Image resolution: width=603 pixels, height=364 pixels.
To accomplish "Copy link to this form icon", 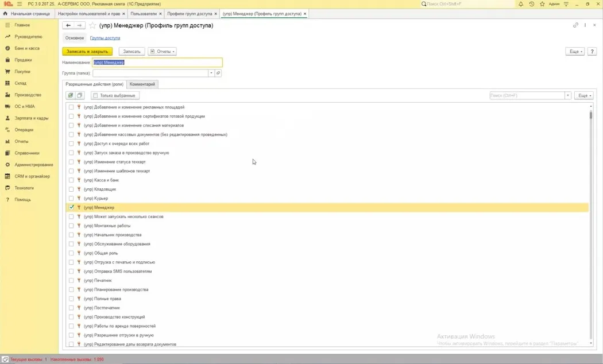I will pos(575,25).
